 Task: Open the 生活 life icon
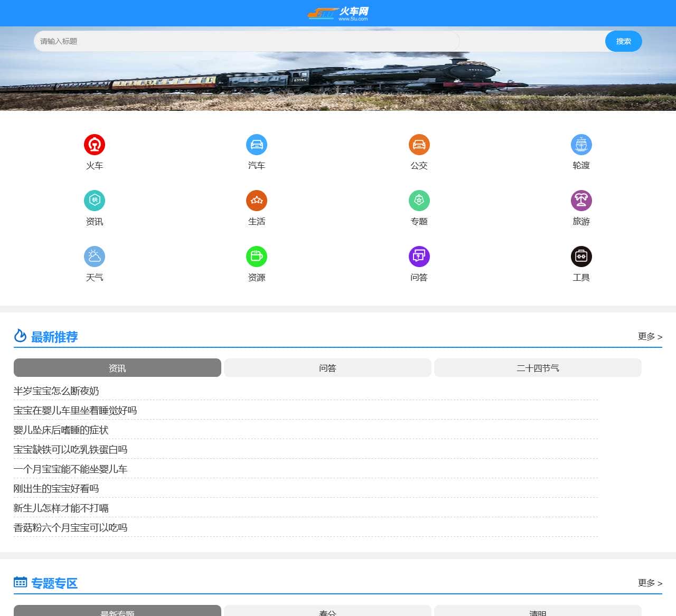(257, 201)
